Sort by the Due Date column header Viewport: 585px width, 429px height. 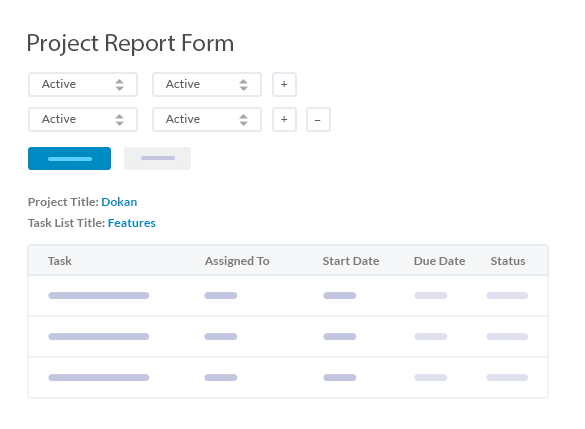(x=439, y=261)
